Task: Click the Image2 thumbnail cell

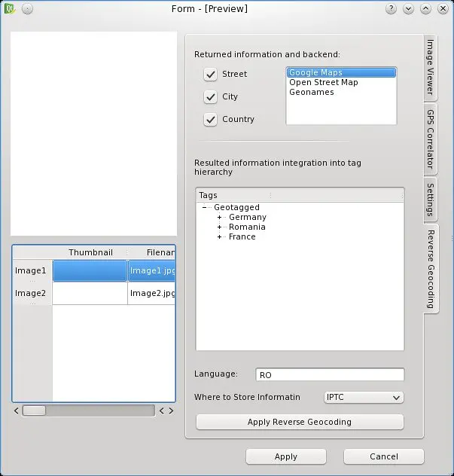Action: [x=90, y=294]
